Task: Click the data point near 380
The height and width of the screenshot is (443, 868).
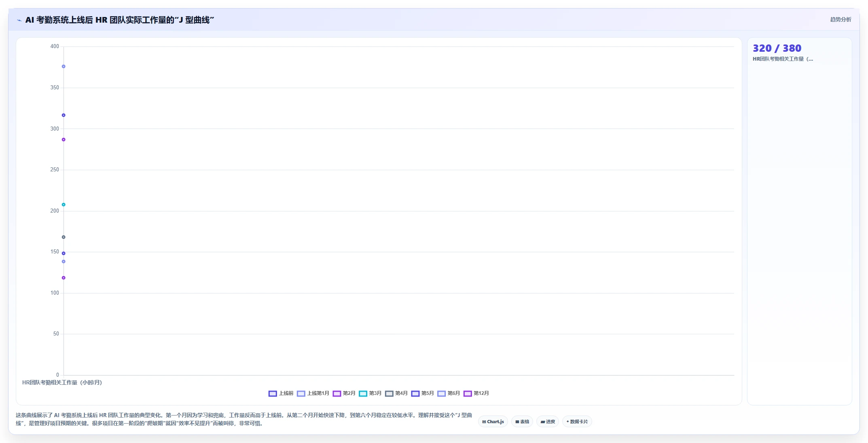Action: pos(64,67)
